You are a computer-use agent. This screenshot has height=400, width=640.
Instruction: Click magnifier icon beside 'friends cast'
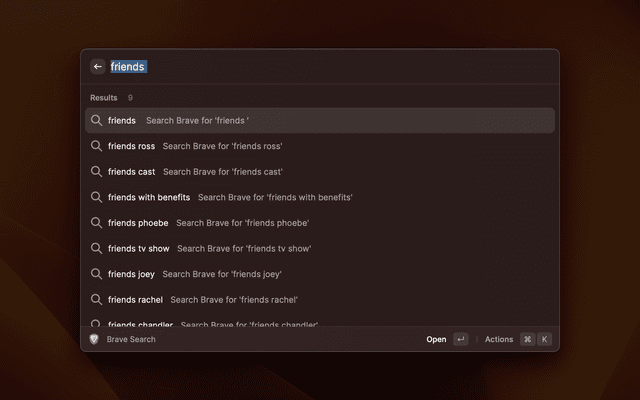tap(97, 172)
